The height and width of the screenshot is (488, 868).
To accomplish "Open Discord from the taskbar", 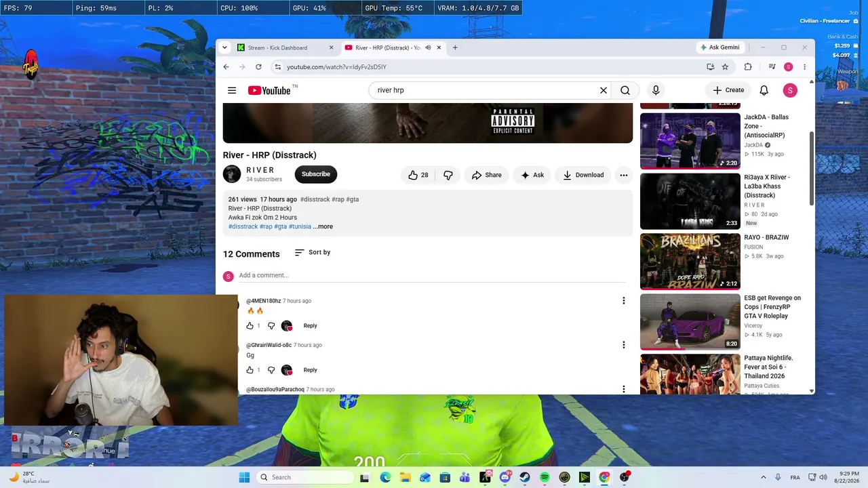I will pyautogui.click(x=505, y=477).
